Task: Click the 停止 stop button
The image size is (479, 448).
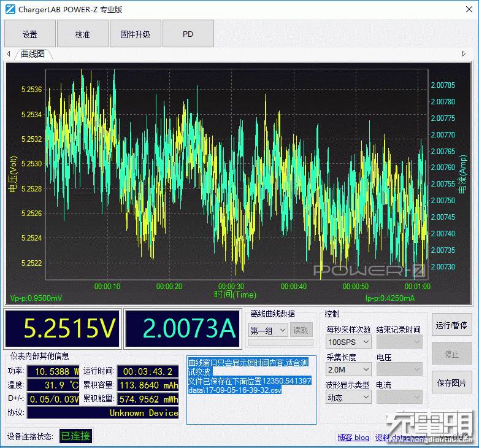Action: pos(451,354)
